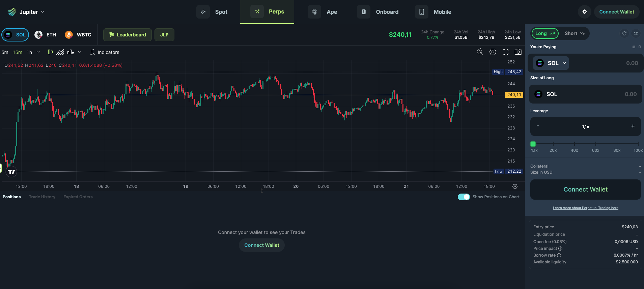Click Connect Wallet under trades message

point(262,245)
